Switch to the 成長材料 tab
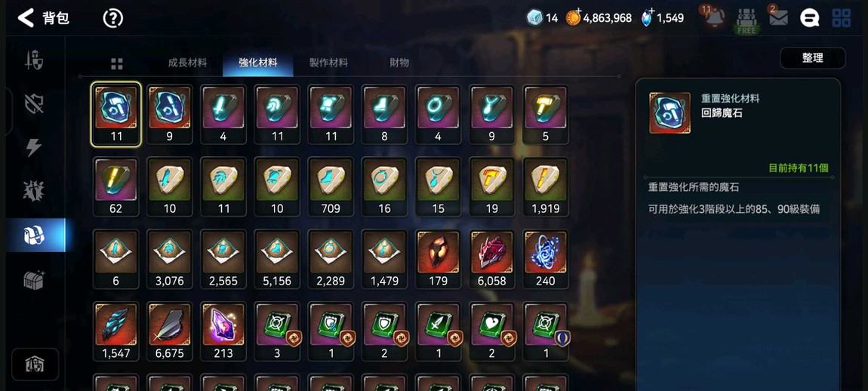 [187, 63]
